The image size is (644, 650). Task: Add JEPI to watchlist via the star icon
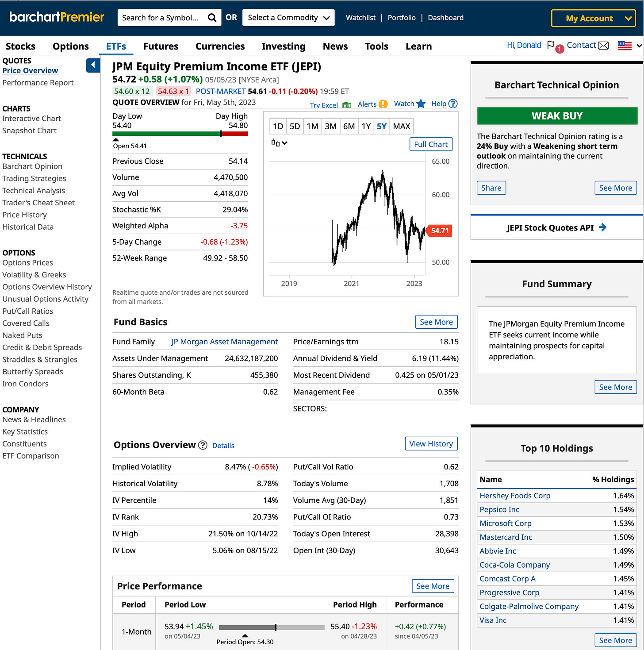421,103
